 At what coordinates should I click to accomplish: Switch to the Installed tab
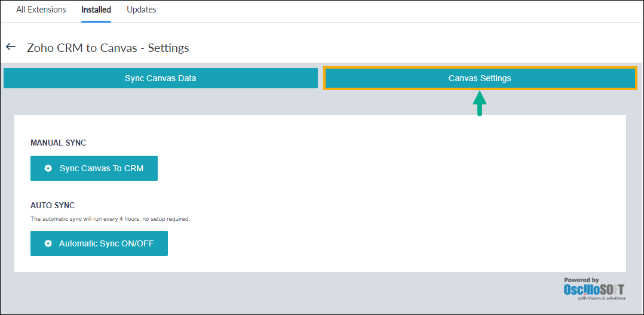tap(96, 10)
